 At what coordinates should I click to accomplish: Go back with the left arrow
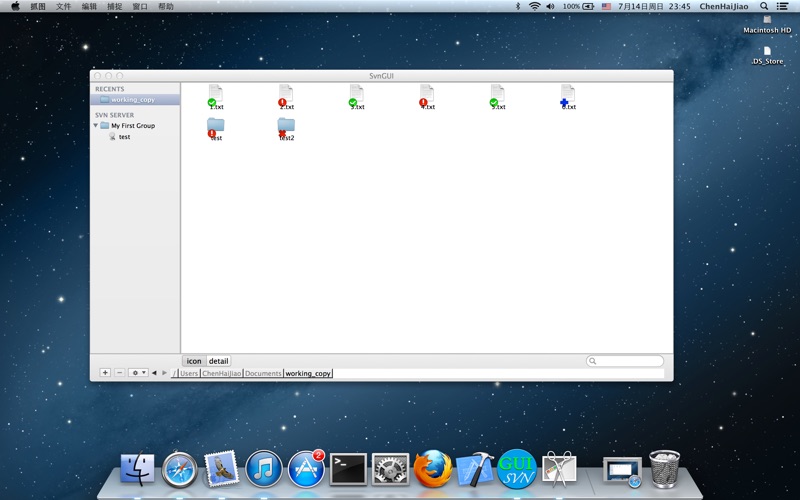point(154,373)
